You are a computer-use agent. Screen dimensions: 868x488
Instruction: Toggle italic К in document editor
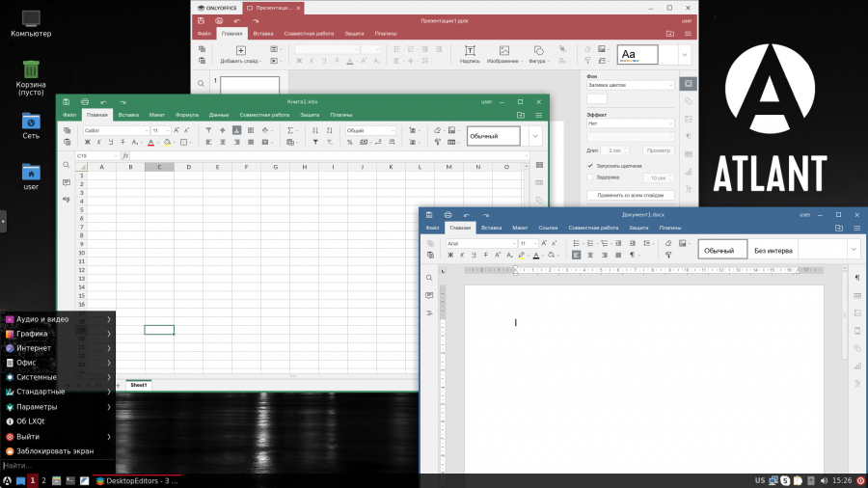tap(462, 255)
